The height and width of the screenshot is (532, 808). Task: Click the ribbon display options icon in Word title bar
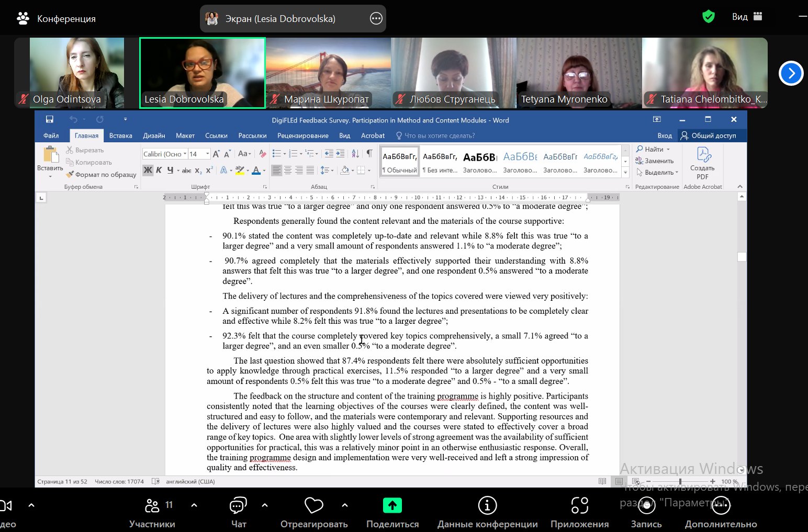pyautogui.click(x=657, y=120)
